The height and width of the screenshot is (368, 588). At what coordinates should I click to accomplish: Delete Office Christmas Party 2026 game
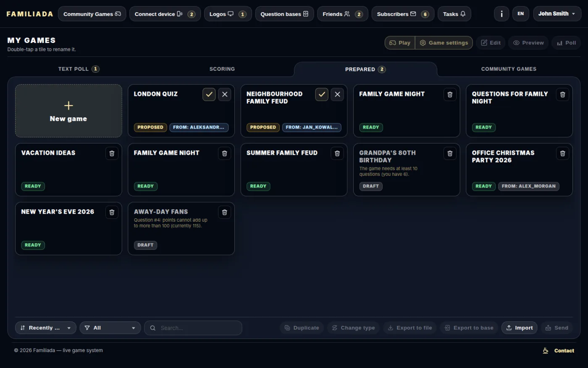tap(562, 153)
